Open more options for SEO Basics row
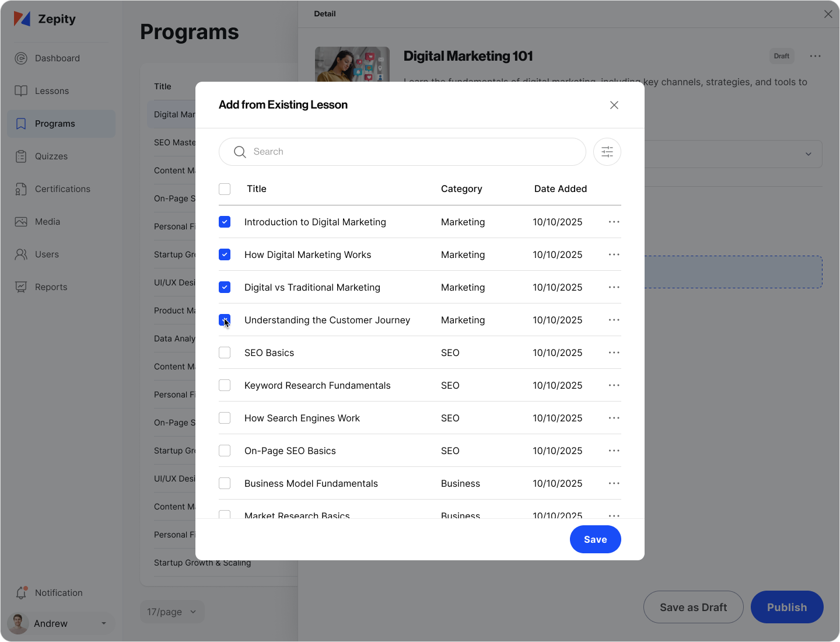The image size is (840, 642). pos(614,353)
